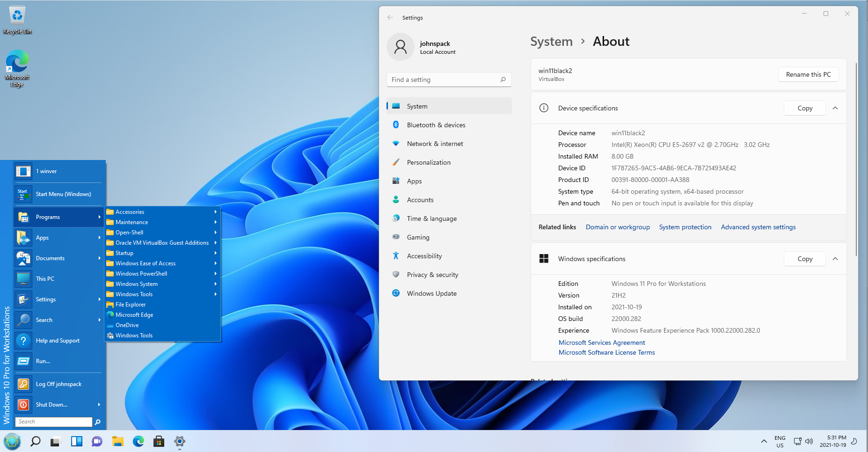The height and width of the screenshot is (452, 868).
Task: Select System in Settings sidebar
Action: tap(449, 106)
